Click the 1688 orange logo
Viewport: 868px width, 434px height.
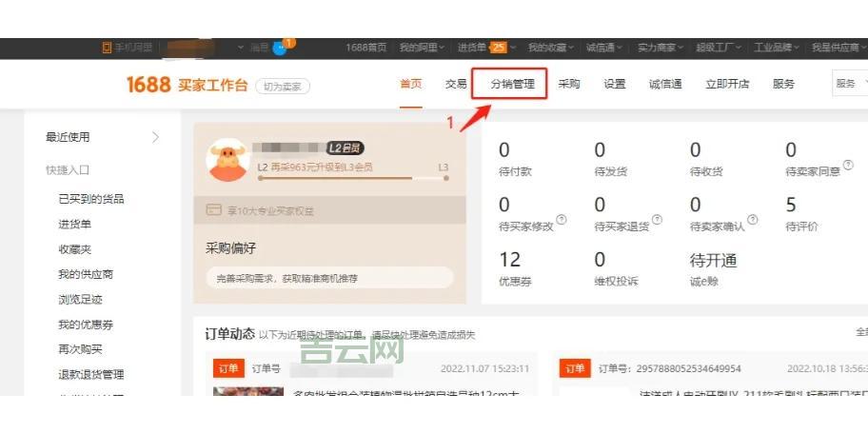coord(148,85)
